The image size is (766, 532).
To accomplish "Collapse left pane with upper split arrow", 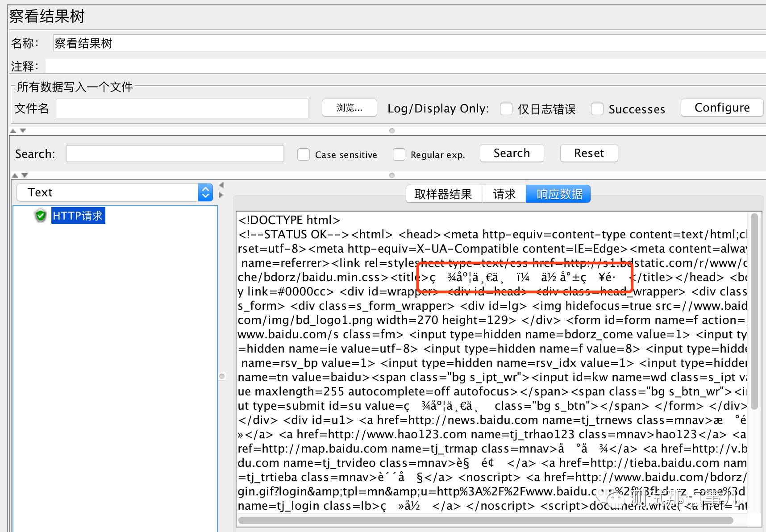I will 221,185.
